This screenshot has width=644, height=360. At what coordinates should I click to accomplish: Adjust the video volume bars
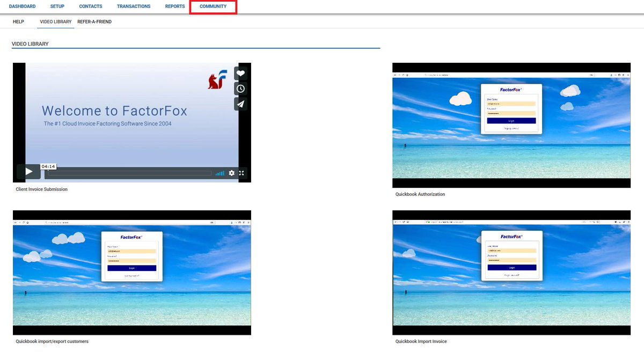[220, 173]
